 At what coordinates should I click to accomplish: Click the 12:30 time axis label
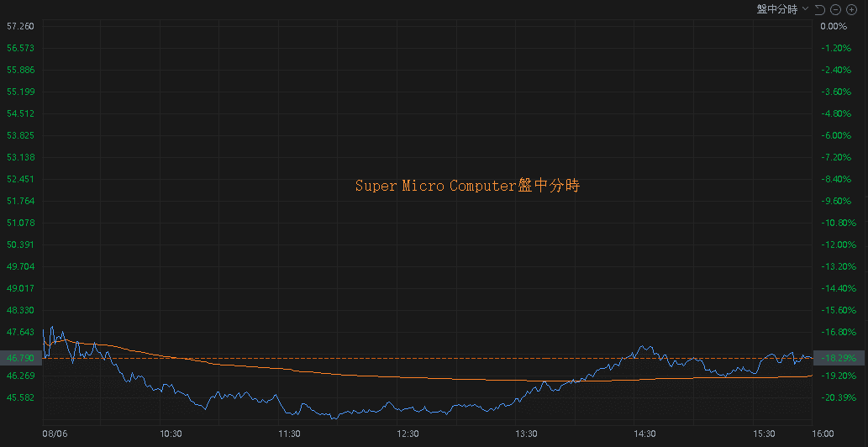click(x=408, y=434)
